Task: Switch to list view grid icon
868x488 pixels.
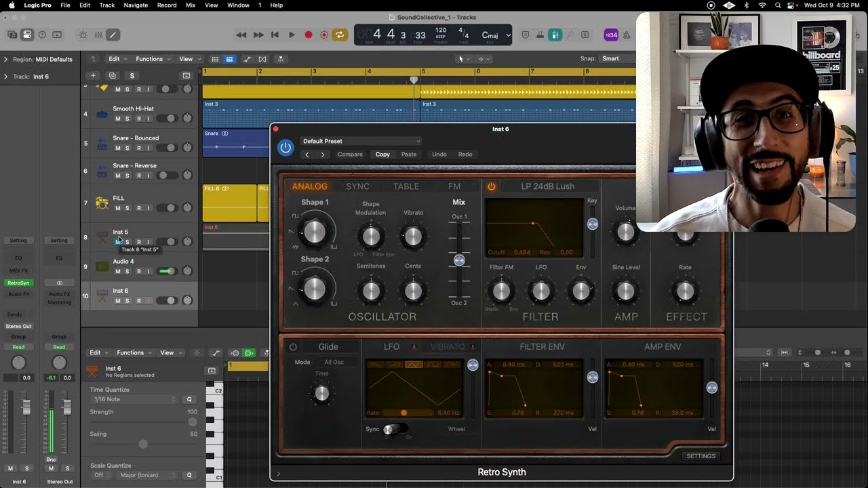Action: pyautogui.click(x=215, y=59)
